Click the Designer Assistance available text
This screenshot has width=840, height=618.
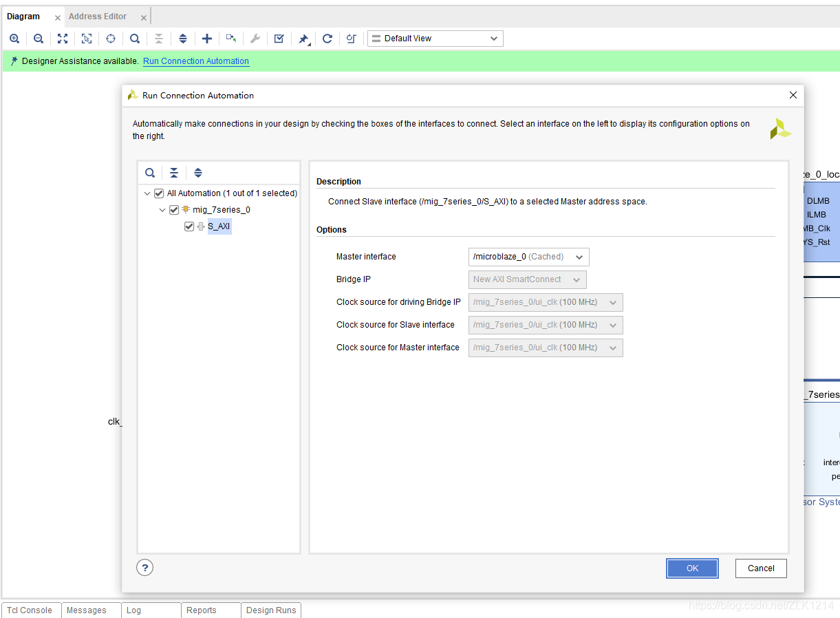click(80, 61)
